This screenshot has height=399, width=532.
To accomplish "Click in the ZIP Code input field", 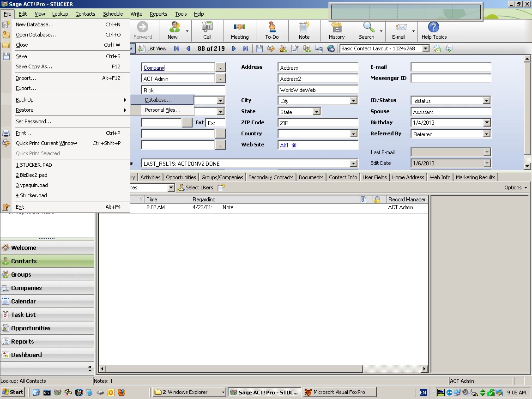I will tap(318, 123).
